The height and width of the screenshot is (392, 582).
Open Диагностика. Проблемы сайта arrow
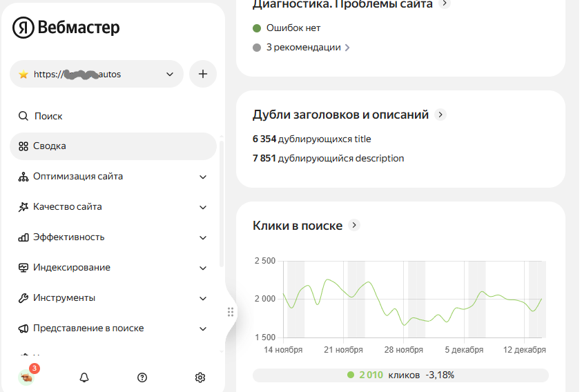(445, 3)
